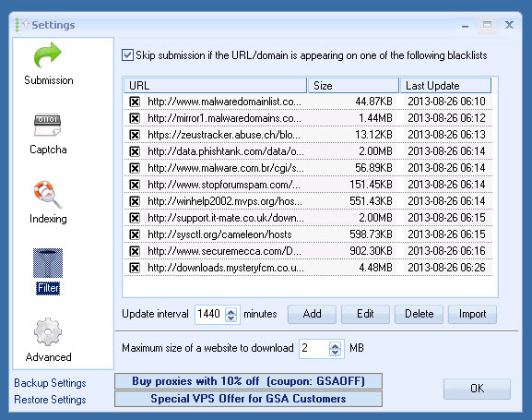The image size is (532, 420).
Task: Sort blacklists by the URL column header
Action: (x=216, y=86)
